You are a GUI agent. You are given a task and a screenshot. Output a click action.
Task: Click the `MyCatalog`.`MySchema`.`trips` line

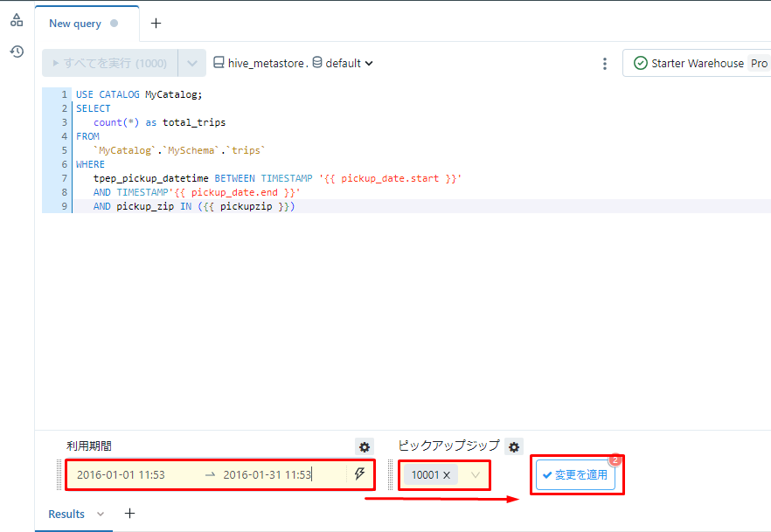pyautogui.click(x=179, y=150)
